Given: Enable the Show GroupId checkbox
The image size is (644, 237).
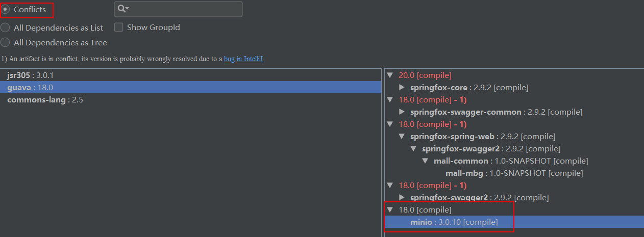Looking at the screenshot, I should pos(119,28).
